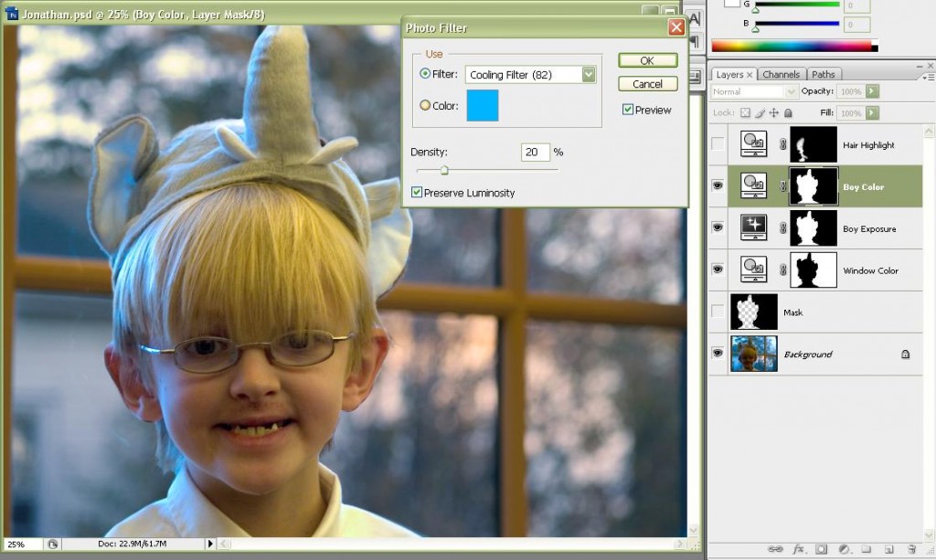The width and height of the screenshot is (936, 560).
Task: Click the lock image pixels brush icon
Action: pos(760,112)
